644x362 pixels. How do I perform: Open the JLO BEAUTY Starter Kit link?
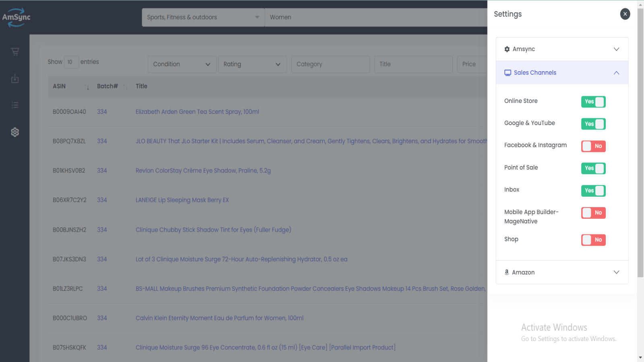[x=311, y=141]
